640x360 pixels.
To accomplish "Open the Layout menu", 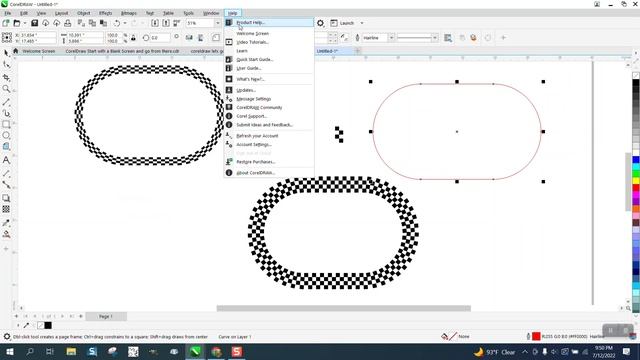I will pyautogui.click(x=62, y=13).
